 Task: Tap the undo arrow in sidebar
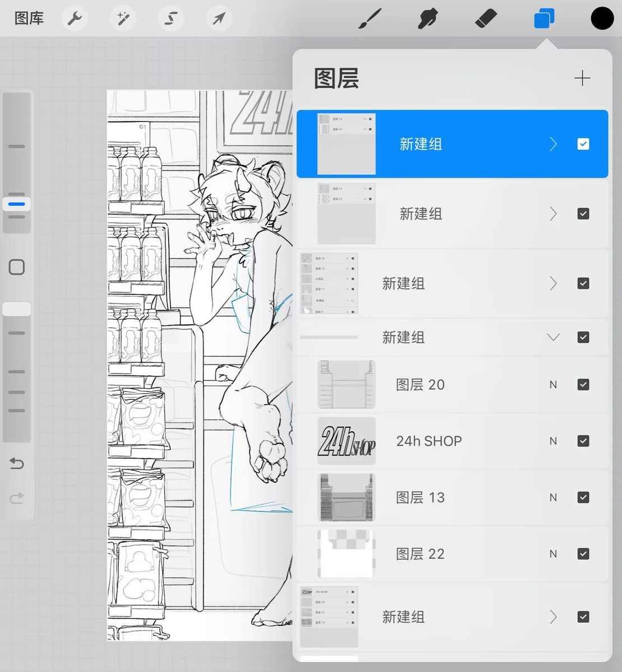click(x=17, y=463)
